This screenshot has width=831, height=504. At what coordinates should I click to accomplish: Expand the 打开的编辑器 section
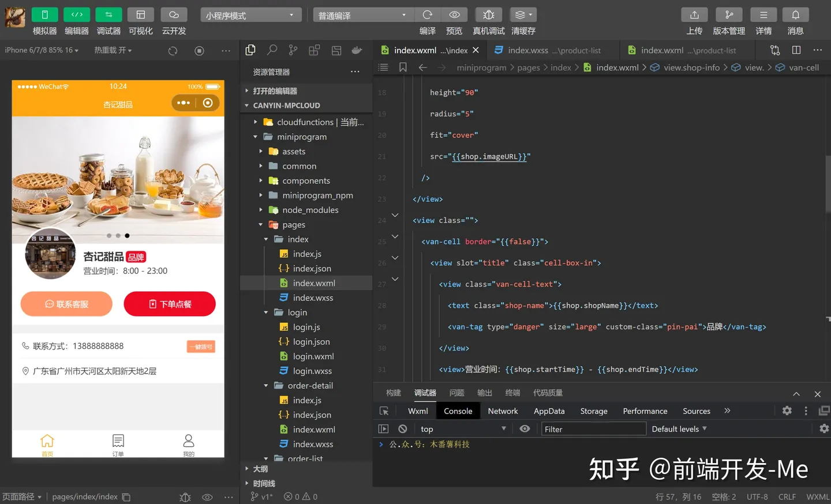(306, 91)
